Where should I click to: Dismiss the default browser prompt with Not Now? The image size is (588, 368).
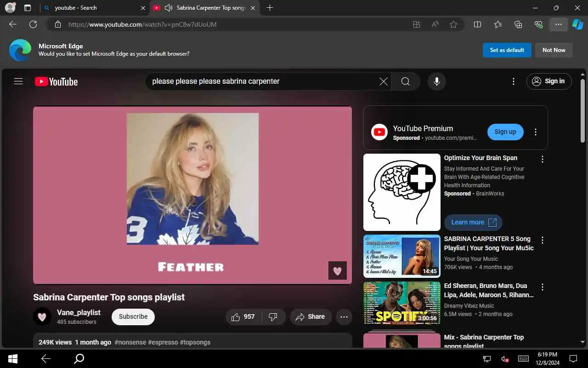tap(554, 50)
